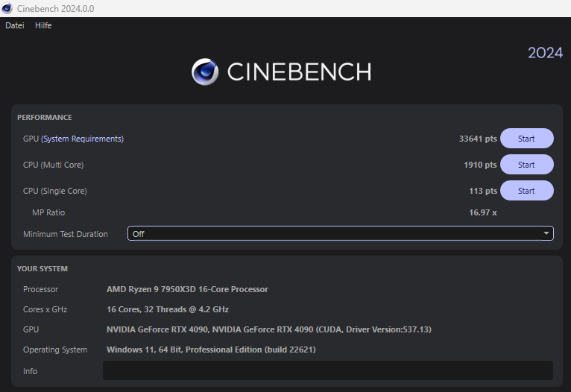
Task: Click the CPU (Single Core) label
Action: pyautogui.click(x=55, y=191)
